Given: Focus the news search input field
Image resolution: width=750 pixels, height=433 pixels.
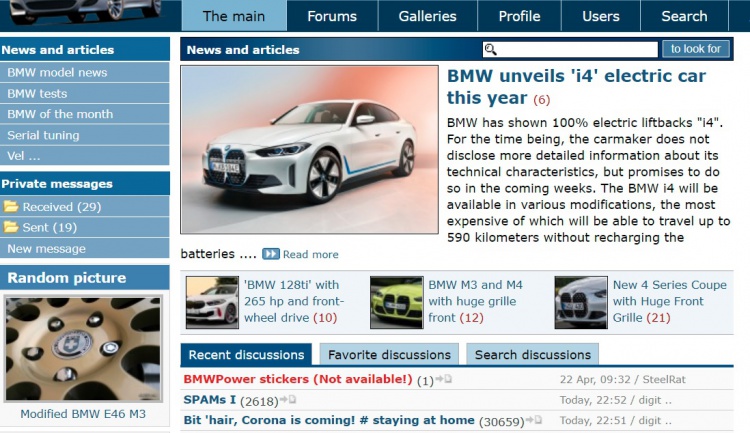Looking at the screenshot, I should tap(570, 49).
